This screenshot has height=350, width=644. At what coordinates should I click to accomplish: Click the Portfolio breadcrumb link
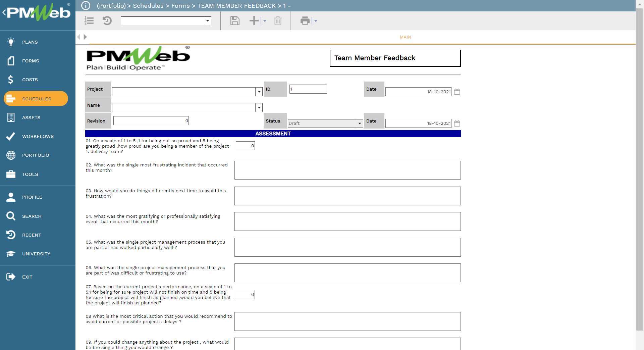[111, 6]
